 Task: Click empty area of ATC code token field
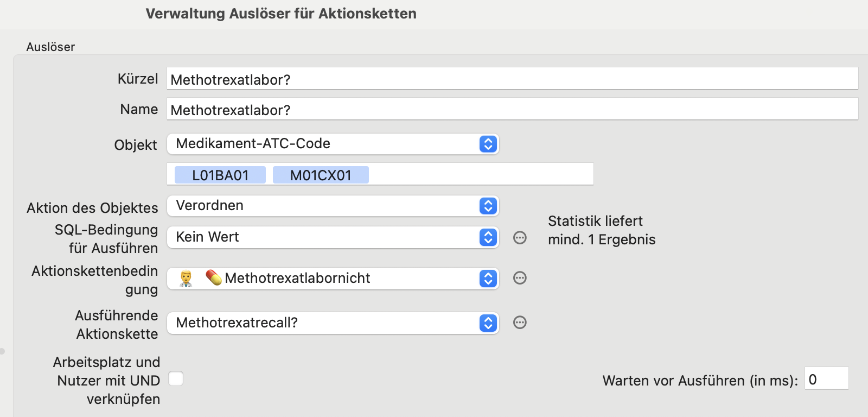click(480, 174)
